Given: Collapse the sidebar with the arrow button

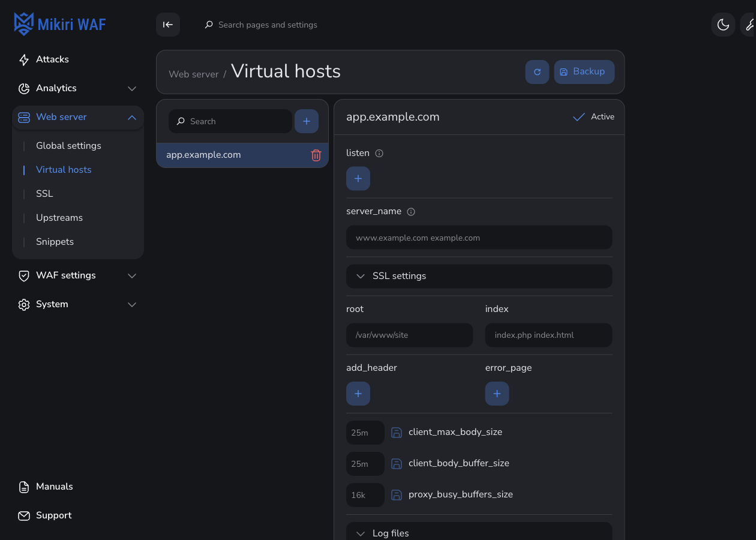Looking at the screenshot, I should point(168,25).
